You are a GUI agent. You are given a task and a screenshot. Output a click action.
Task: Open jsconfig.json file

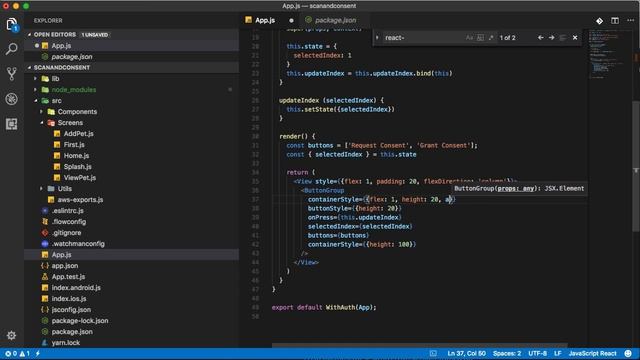coord(71,310)
